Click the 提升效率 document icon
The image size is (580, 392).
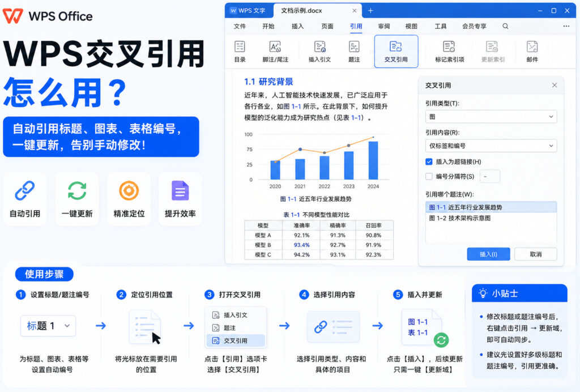click(180, 190)
